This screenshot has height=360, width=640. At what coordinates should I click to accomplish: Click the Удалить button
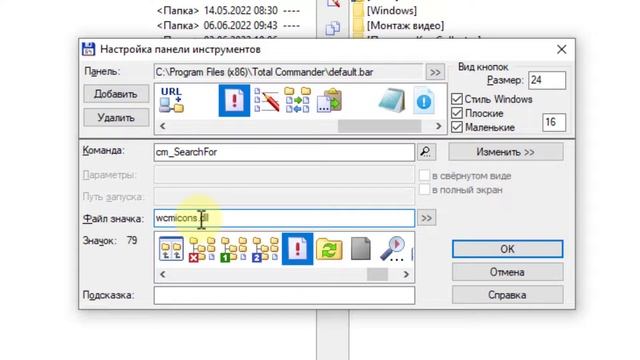(x=116, y=118)
